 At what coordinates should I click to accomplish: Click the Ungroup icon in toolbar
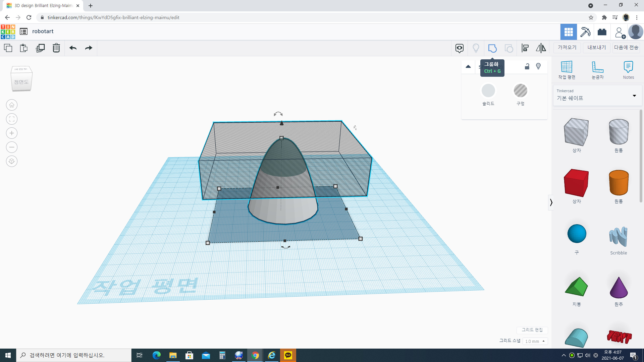(509, 48)
